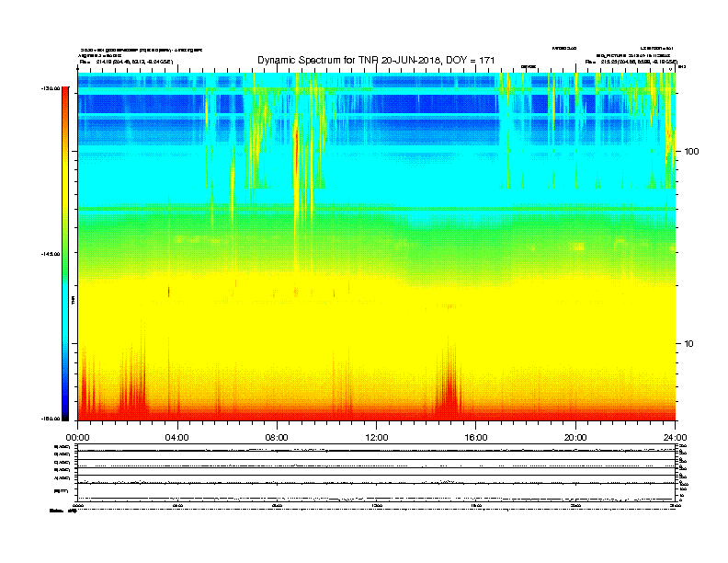Click the 10 frequency axis label
The image size is (728, 563).
tap(689, 344)
